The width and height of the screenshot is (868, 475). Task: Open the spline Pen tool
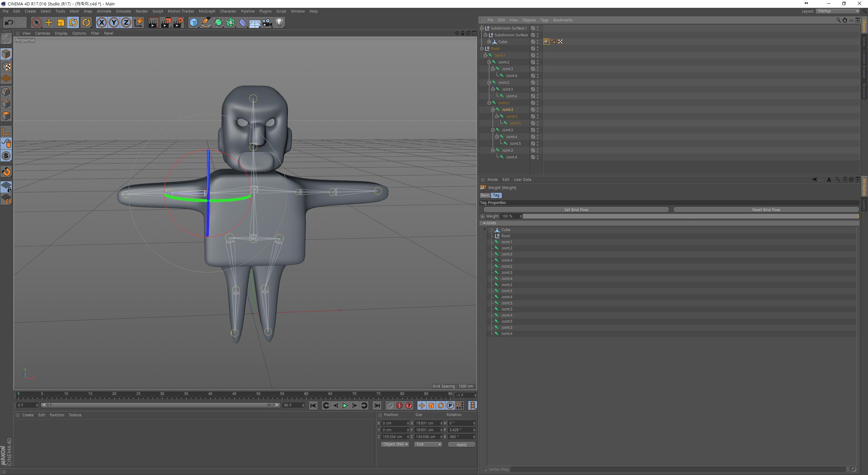(206, 23)
